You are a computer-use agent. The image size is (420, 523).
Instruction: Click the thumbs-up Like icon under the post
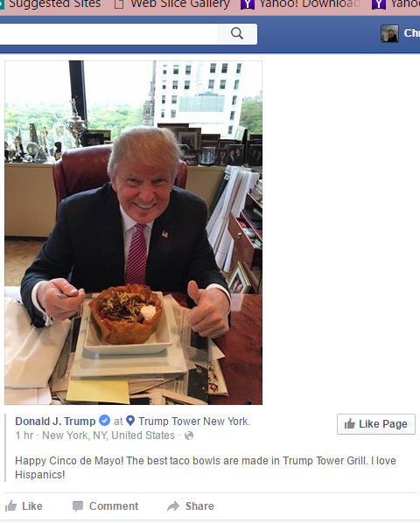(x=11, y=506)
